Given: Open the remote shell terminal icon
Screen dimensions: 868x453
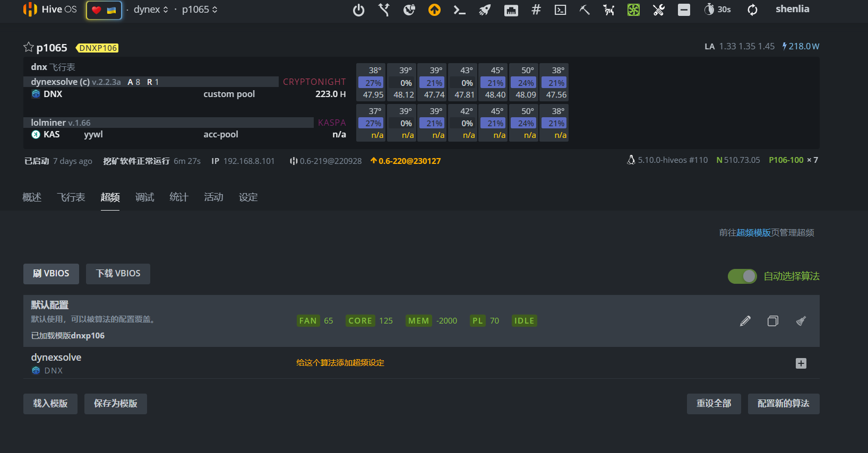Looking at the screenshot, I should 560,10.
